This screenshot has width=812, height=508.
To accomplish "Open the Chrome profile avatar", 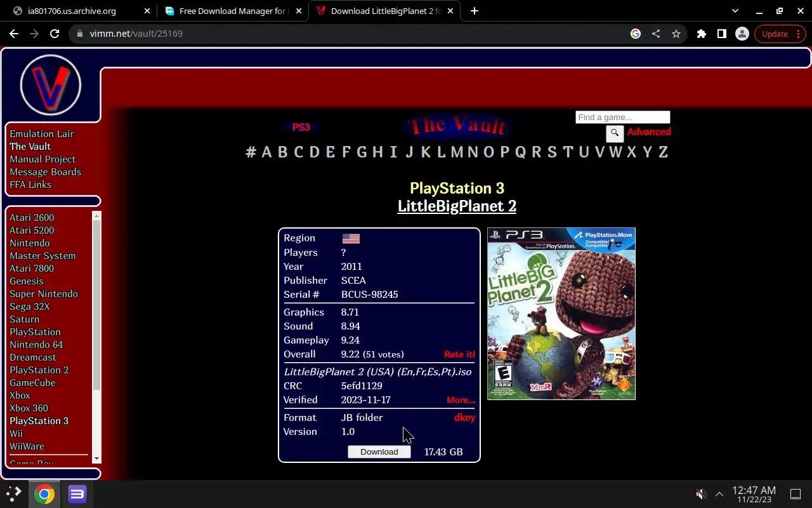I will [742, 34].
